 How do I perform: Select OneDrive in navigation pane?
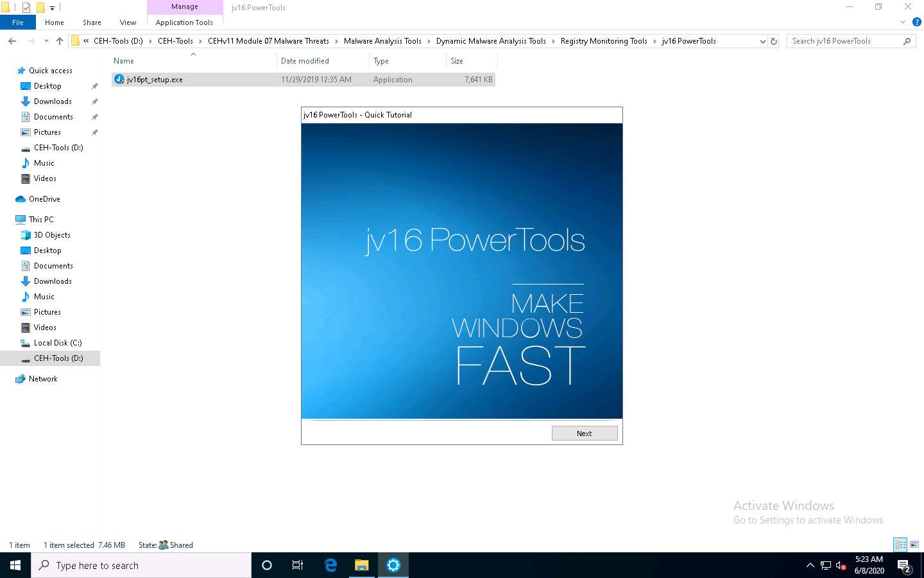click(44, 199)
